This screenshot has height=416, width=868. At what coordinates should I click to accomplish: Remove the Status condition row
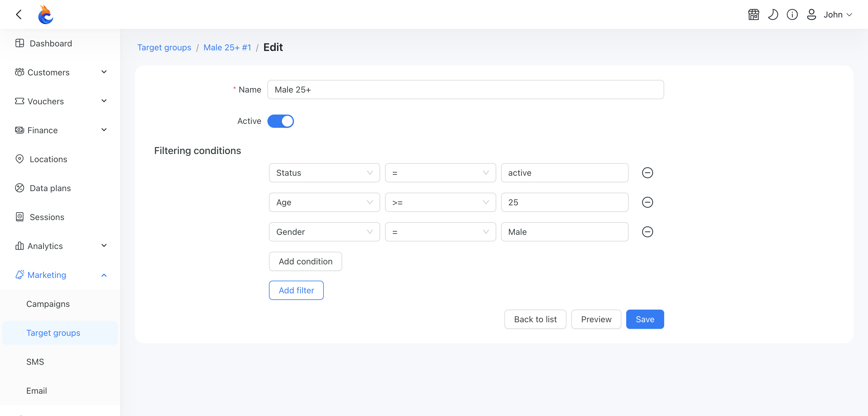[647, 173]
